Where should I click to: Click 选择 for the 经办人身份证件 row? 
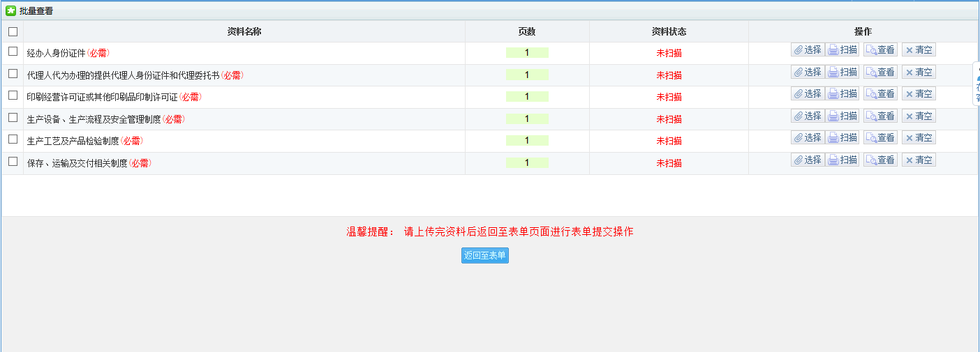(x=808, y=50)
